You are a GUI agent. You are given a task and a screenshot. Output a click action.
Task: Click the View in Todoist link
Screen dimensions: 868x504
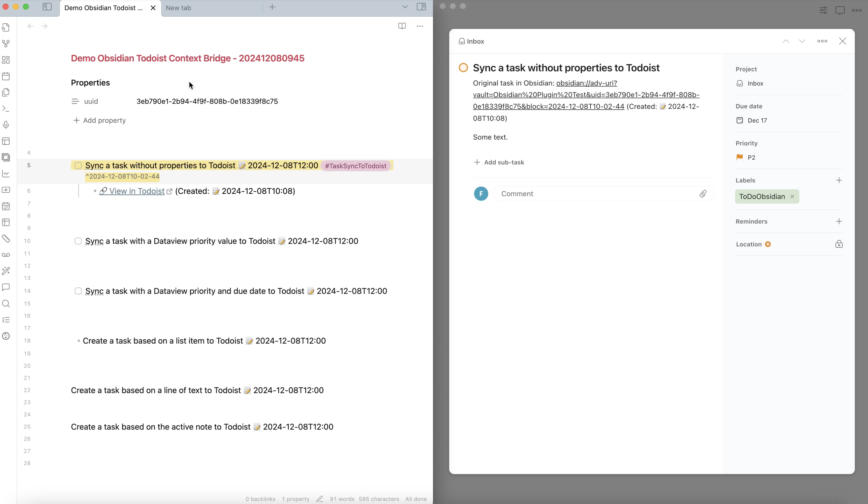pos(137,191)
